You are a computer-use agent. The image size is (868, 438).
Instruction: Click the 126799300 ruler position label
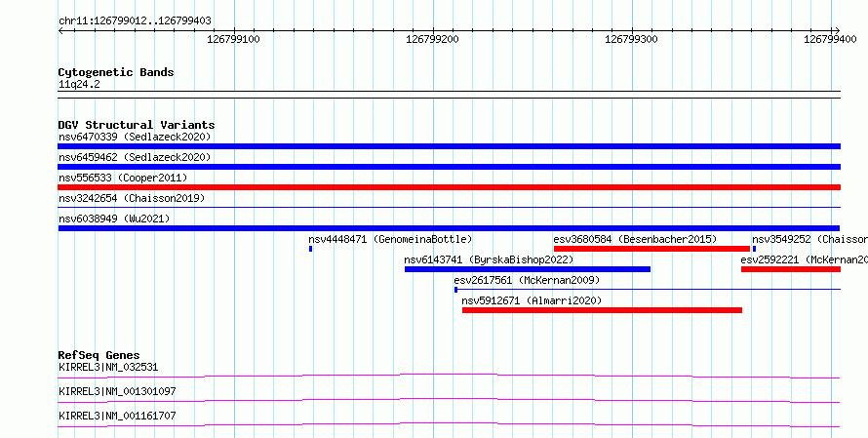pos(632,39)
